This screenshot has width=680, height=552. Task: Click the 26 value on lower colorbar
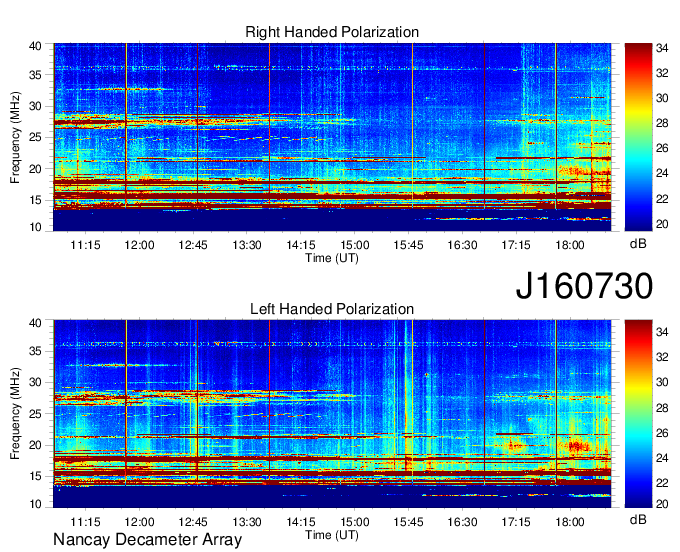(x=662, y=433)
